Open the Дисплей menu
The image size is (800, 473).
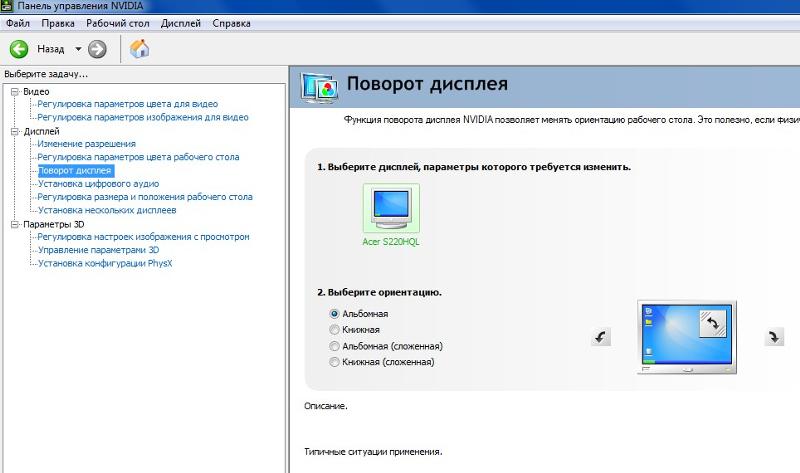point(181,23)
